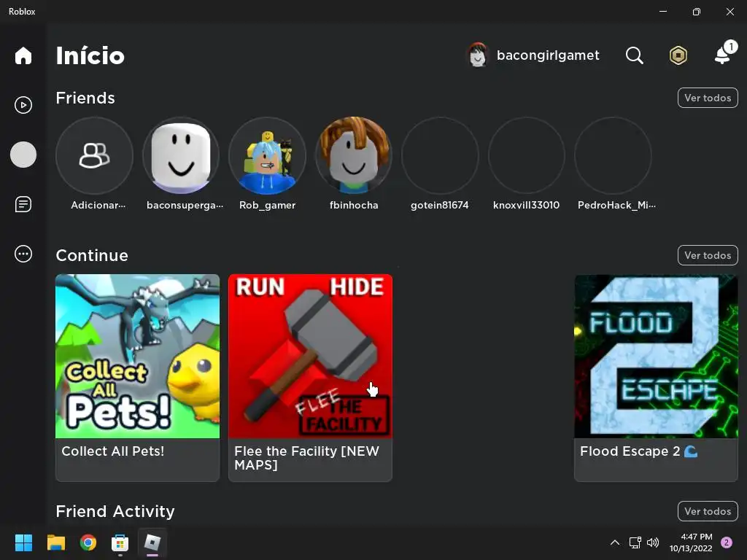The image size is (747, 560).
Task: Click Ver todos button beside Friends
Action: tap(708, 98)
